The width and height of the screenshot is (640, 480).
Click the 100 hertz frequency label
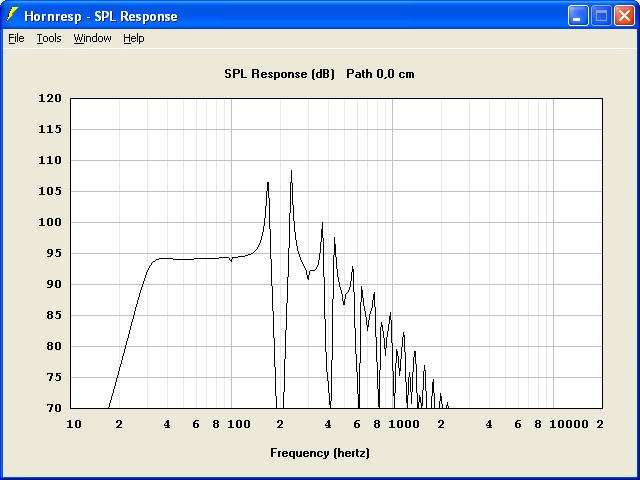tap(239, 424)
